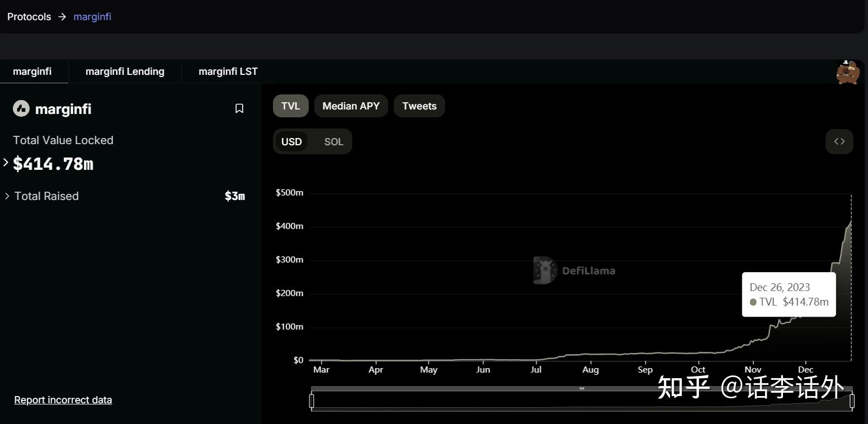The image size is (868, 424).
Task: Click the $100m axis label
Action: tap(289, 327)
